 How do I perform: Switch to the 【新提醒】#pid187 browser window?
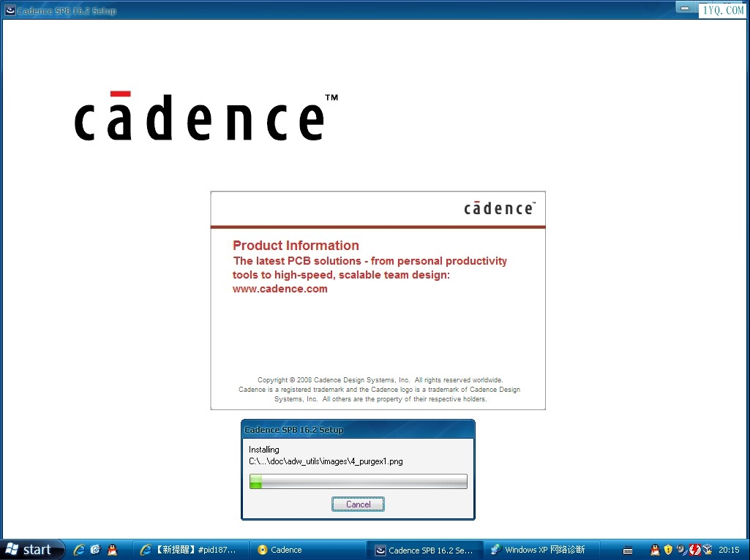click(x=191, y=550)
